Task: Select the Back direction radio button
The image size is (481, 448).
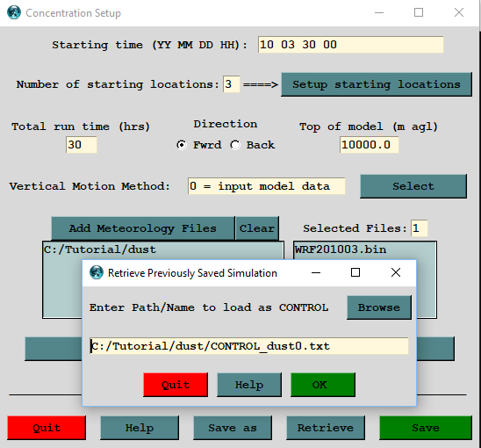Action: [x=235, y=145]
